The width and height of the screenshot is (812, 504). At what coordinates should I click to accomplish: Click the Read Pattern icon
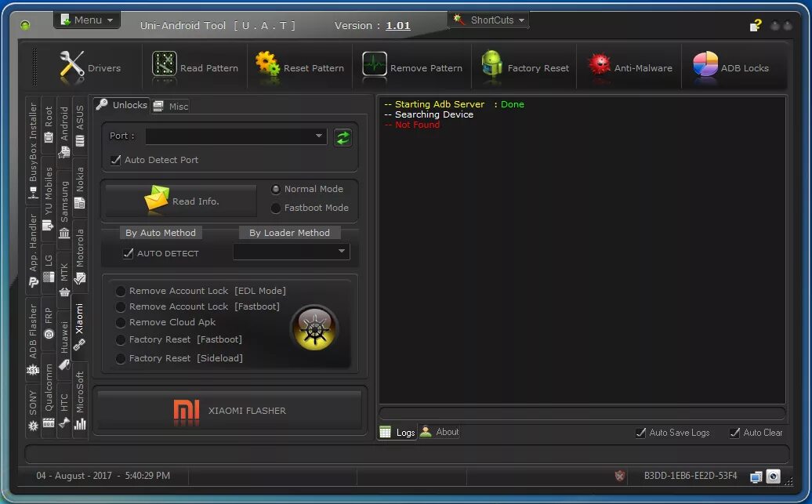164,66
